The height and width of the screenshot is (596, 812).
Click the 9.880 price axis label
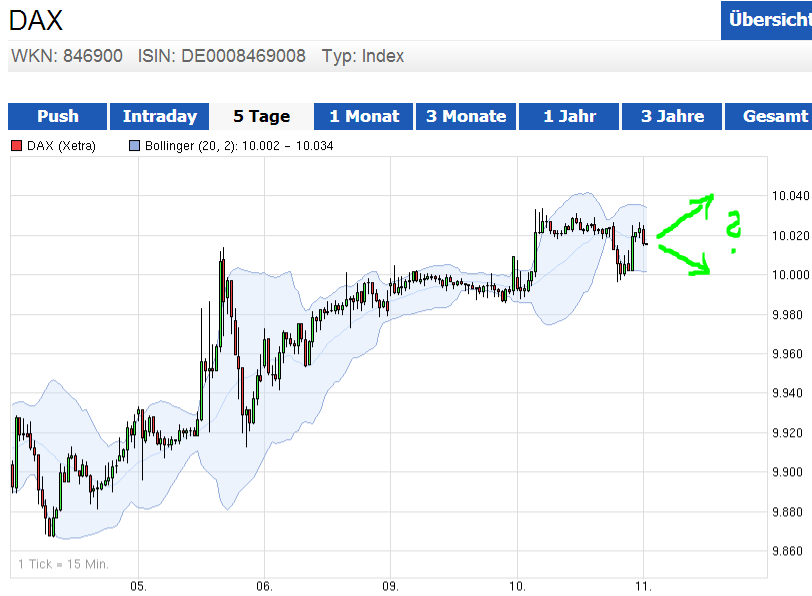pos(787,512)
